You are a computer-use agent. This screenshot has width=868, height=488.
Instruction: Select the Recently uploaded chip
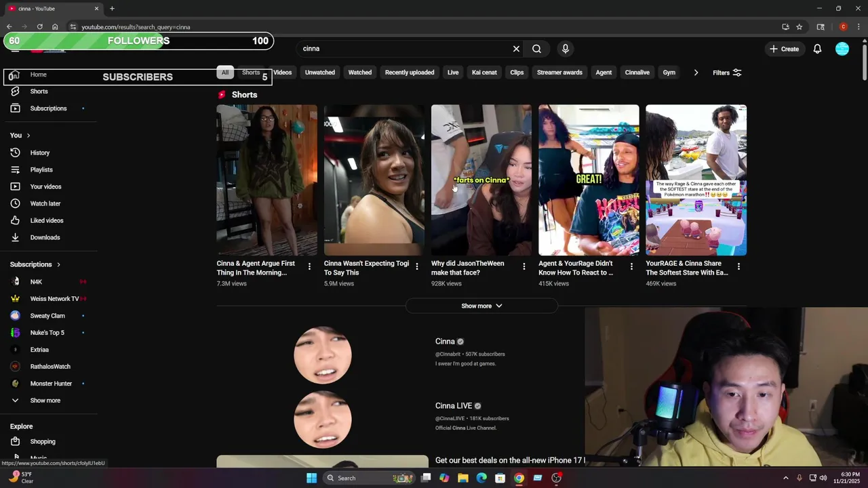click(410, 73)
